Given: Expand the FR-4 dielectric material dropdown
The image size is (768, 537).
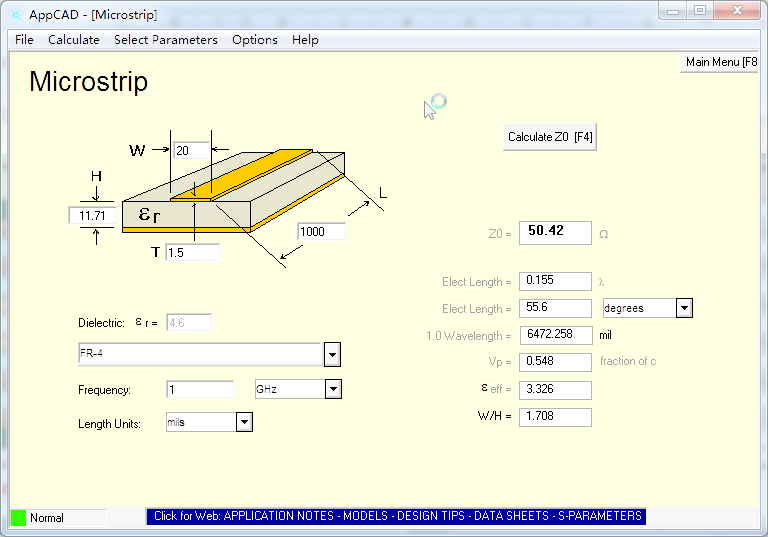Looking at the screenshot, I should [332, 354].
